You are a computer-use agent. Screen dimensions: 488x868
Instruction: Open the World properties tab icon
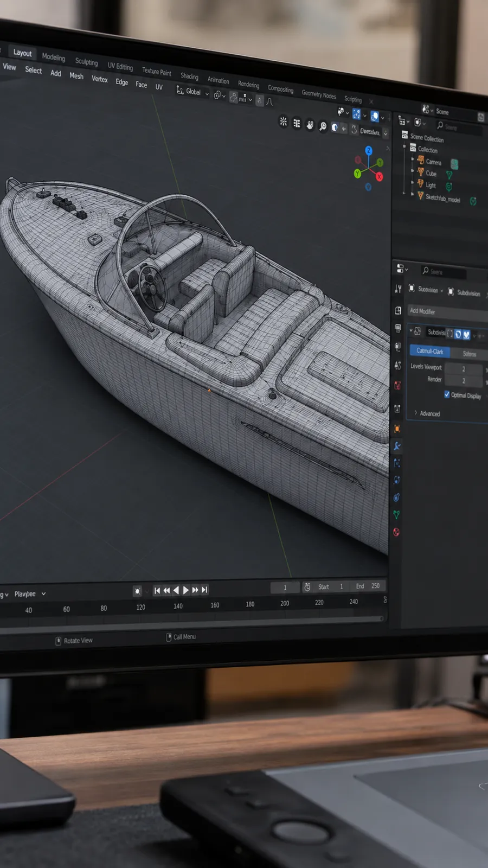coord(397,385)
